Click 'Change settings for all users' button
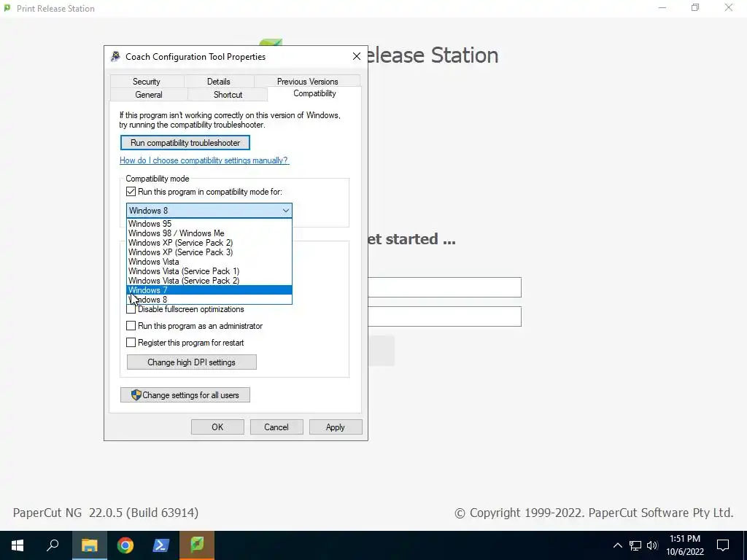This screenshot has height=560, width=747. [185, 394]
